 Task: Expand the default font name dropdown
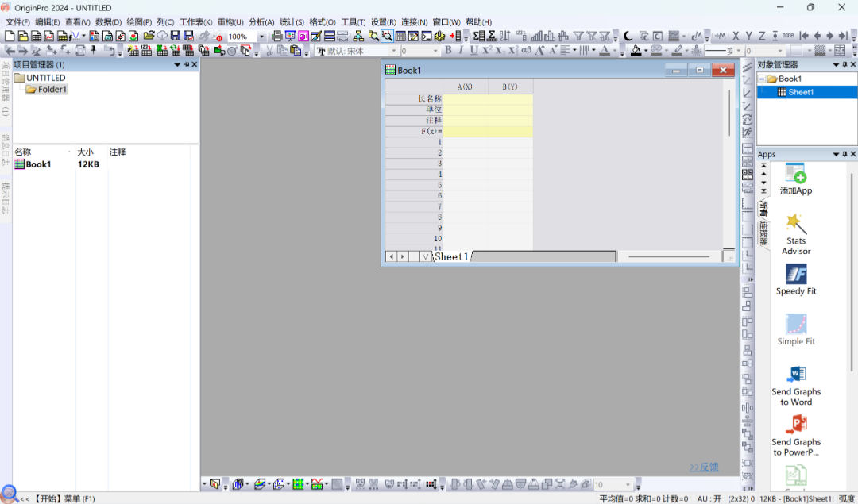tap(393, 51)
